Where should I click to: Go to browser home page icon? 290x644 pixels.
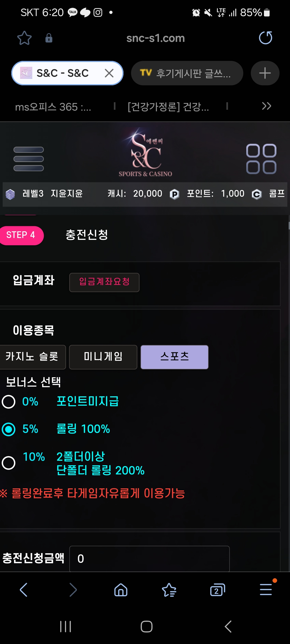121,590
